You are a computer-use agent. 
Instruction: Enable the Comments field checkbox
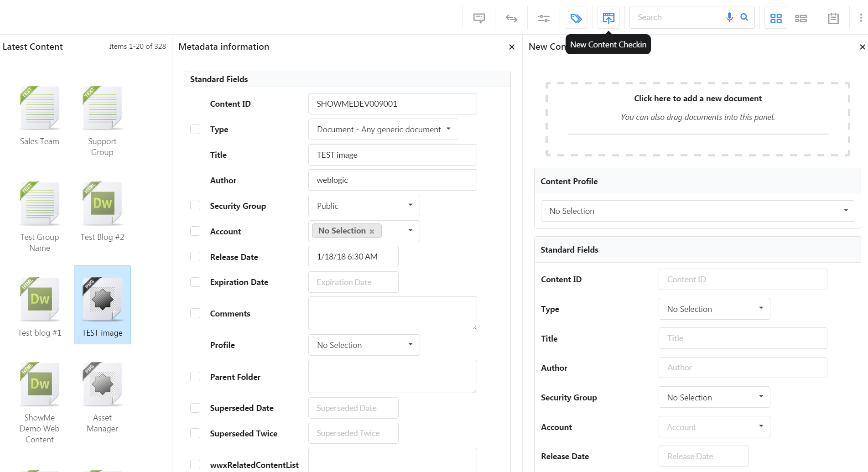coord(195,313)
